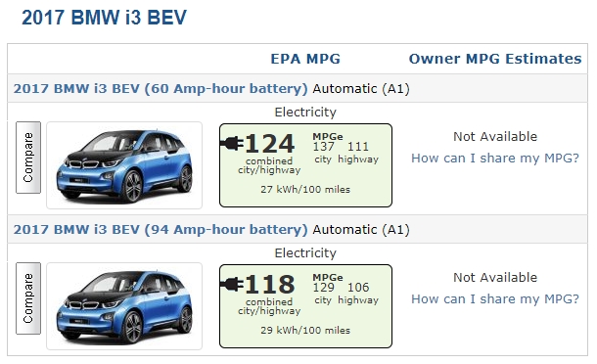Click the Owner MPG Estimates column header
Screen dimensions: 597x364
[495, 59]
